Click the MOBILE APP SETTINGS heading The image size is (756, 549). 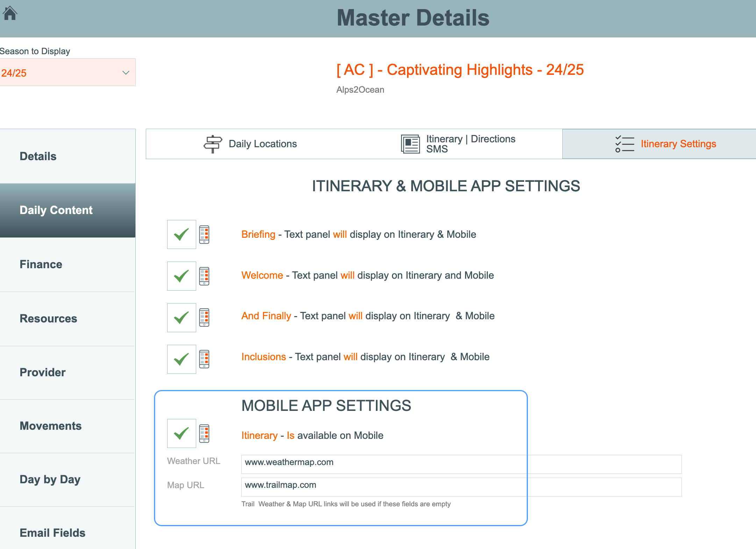[326, 406]
